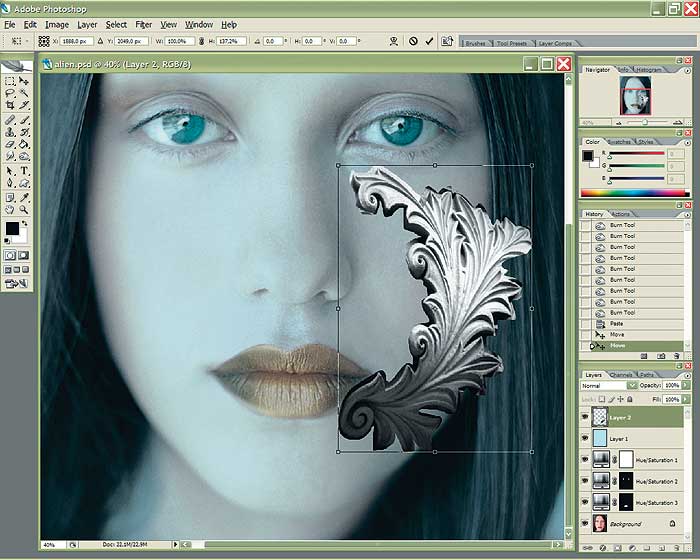Select the Zoom tool
Image resolution: width=700 pixels, height=560 pixels.
(x=24, y=209)
